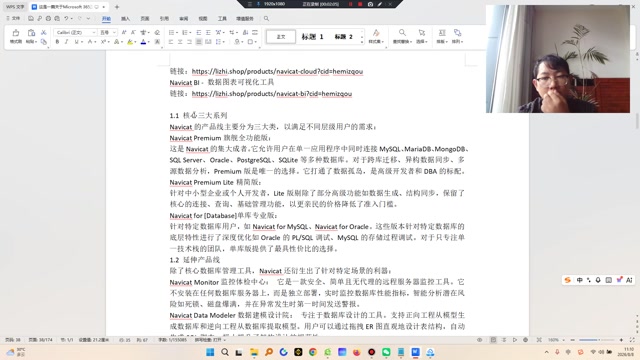Image resolution: width=640 pixels, height=360 pixels.
Task: Switch to the 引用 References tab
Action: [164, 18]
